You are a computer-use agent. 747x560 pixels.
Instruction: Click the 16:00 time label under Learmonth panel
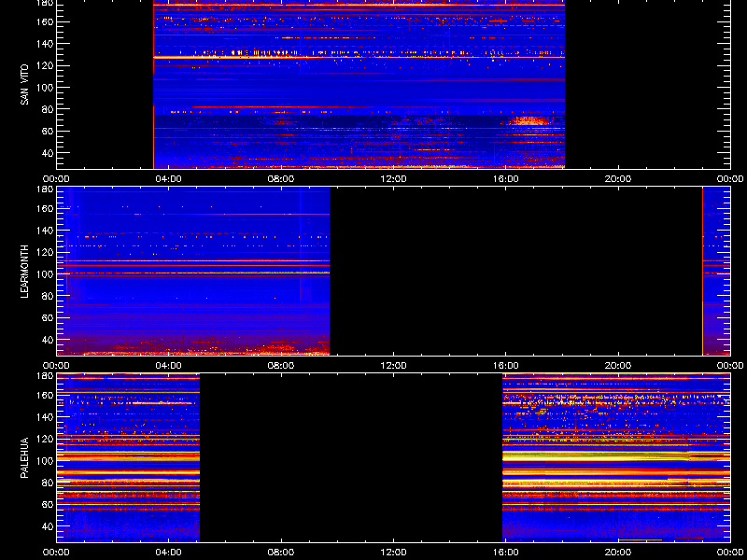tap(506, 366)
